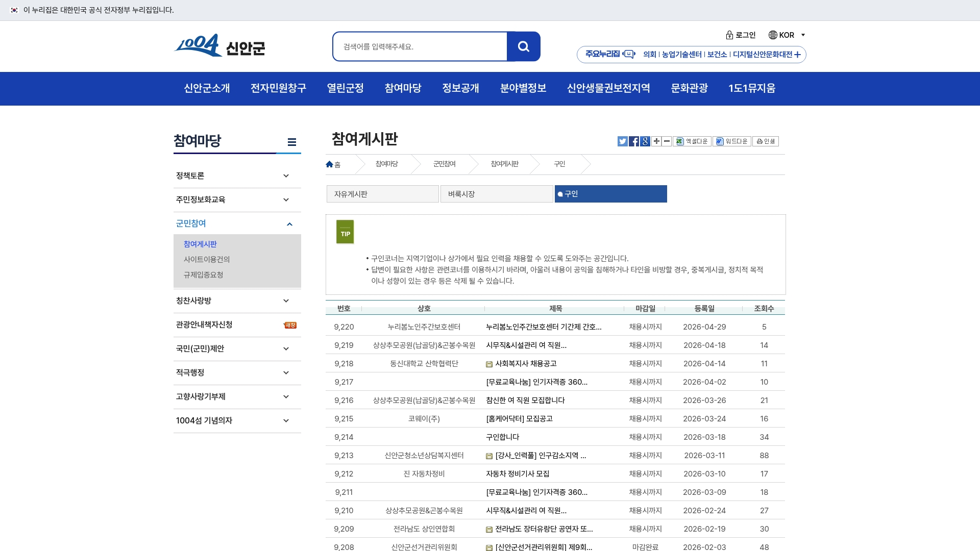Open the 열린군정 main menu
This screenshot has height=551, width=980.
345,88
